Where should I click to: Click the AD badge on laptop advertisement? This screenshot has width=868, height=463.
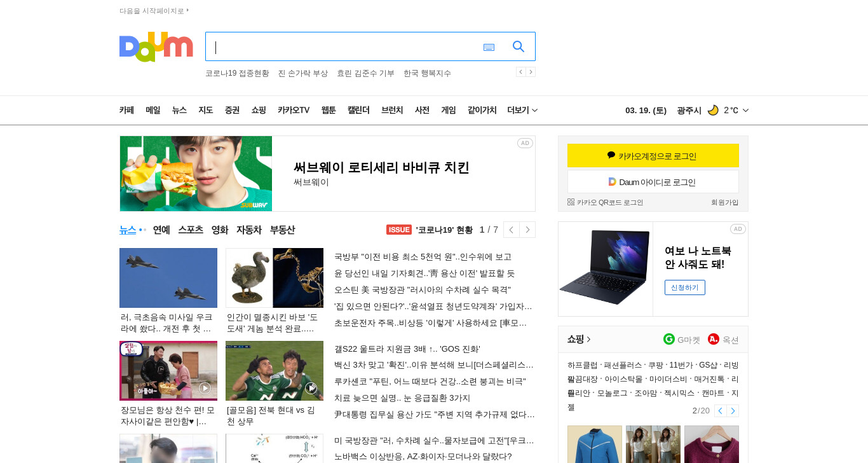point(738,229)
